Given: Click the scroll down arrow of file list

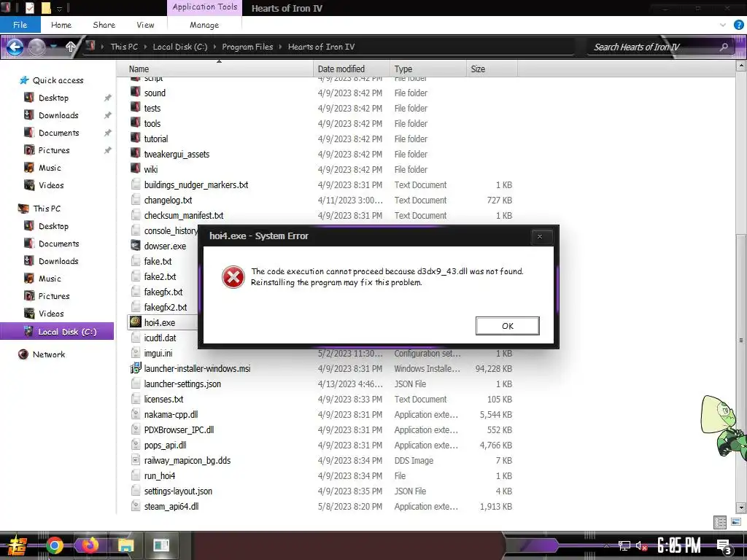Looking at the screenshot, I should point(741,507).
